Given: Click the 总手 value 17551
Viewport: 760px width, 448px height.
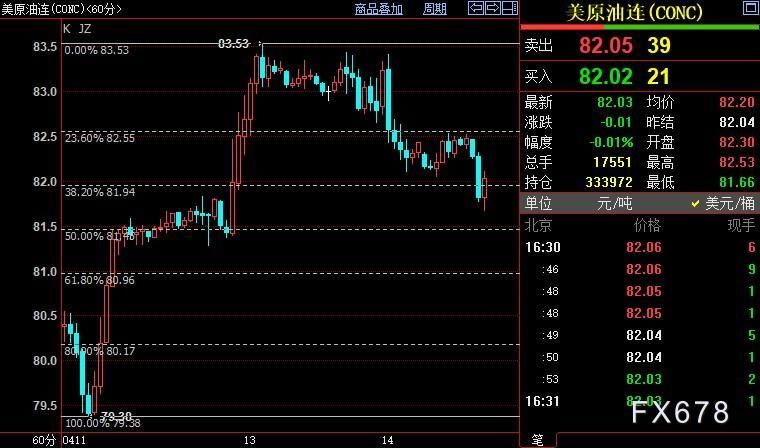Looking at the screenshot, I should point(613,162).
